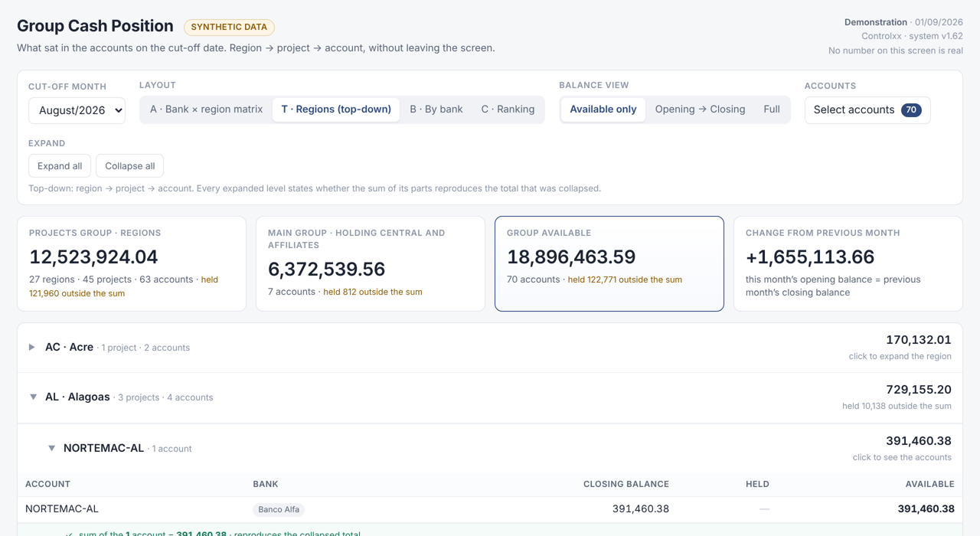
Task: Select the Projects Group · Regions card
Action: [x=132, y=263]
